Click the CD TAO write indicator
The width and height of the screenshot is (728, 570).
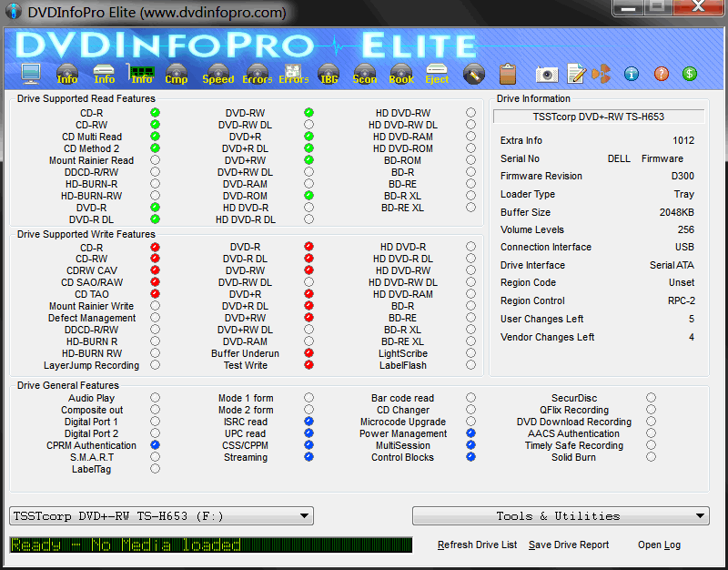(155, 293)
